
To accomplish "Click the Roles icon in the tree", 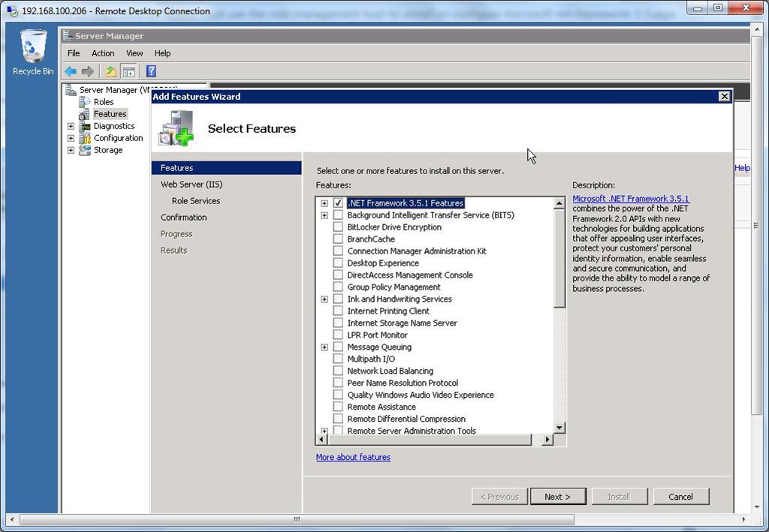I will (x=85, y=102).
